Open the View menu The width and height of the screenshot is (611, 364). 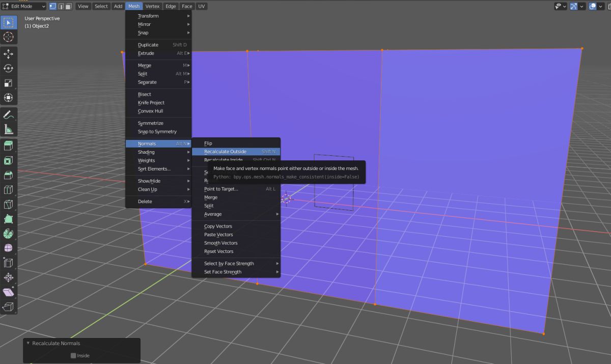pos(83,6)
